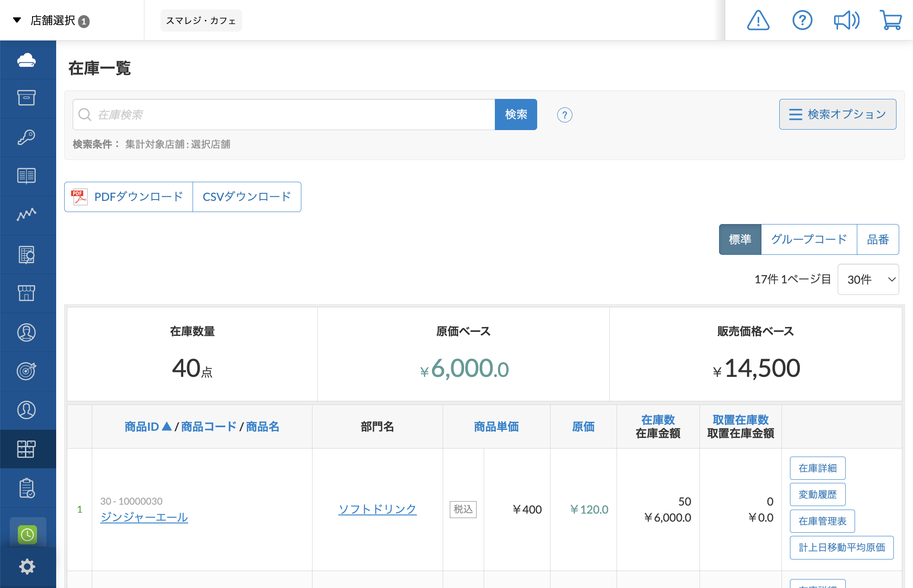Open the customer profile icon below the target
913x588 pixels.
pos(27,410)
